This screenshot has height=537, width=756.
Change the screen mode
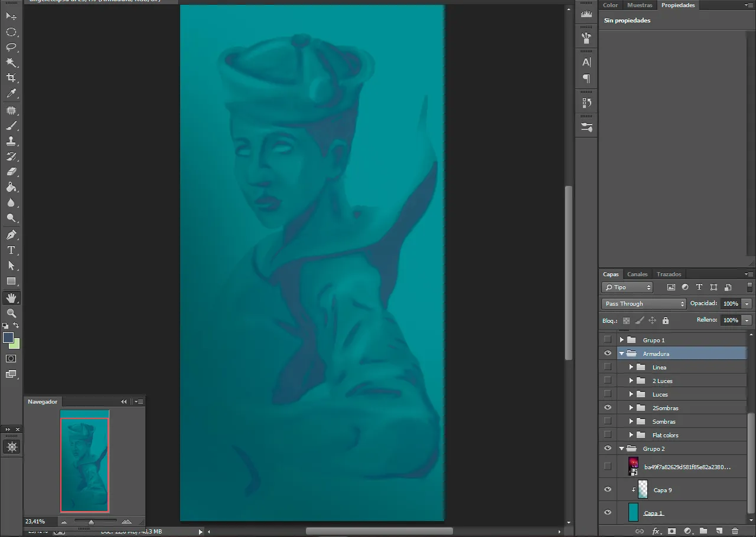11,374
